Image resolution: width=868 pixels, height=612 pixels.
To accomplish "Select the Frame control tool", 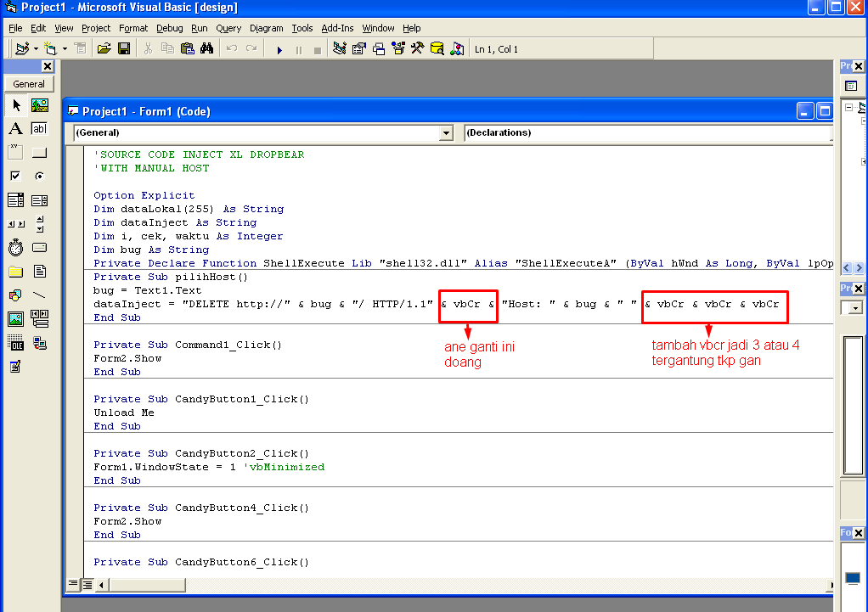I will pos(16,152).
